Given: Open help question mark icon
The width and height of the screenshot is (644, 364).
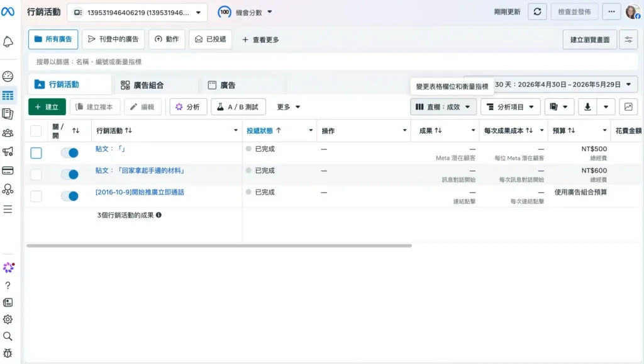Looking at the screenshot, I should (8, 285).
